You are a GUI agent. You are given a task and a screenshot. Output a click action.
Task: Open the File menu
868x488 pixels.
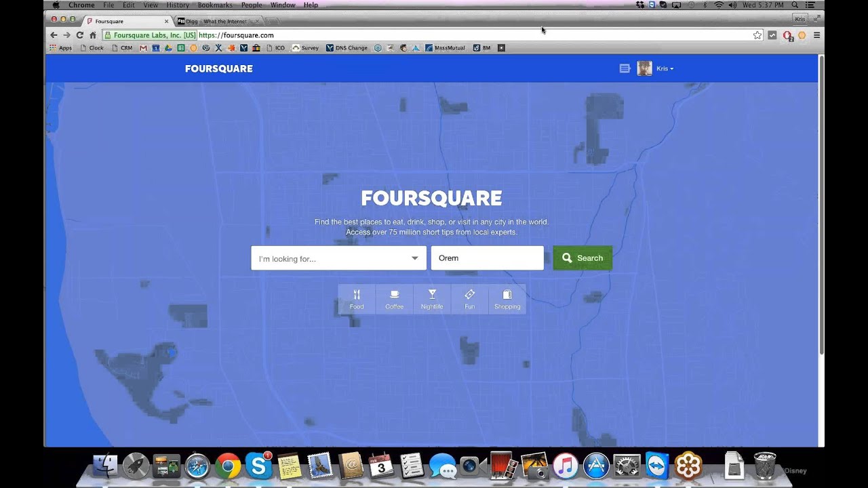click(108, 5)
